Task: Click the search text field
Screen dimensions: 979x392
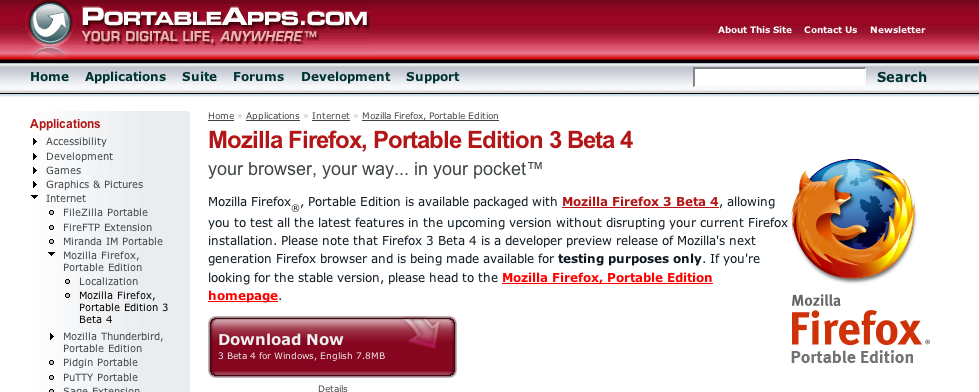Action: 780,77
